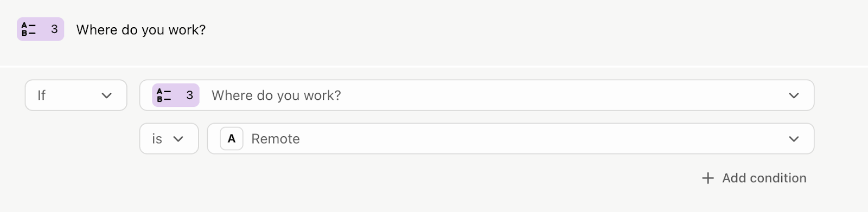Click the number 3 inside question selector badge
The image size is (868, 212).
point(189,95)
